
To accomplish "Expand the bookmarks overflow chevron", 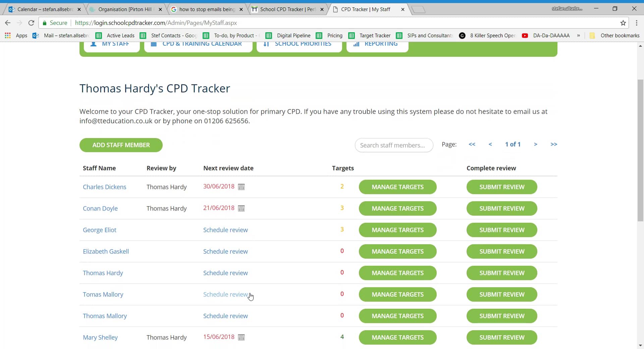I will click(x=578, y=35).
